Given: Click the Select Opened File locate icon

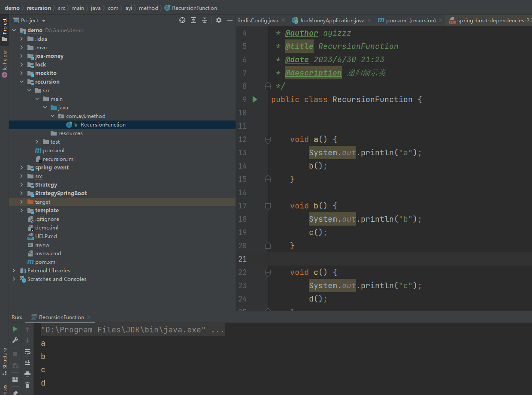Looking at the screenshot, I should tap(182, 20).
